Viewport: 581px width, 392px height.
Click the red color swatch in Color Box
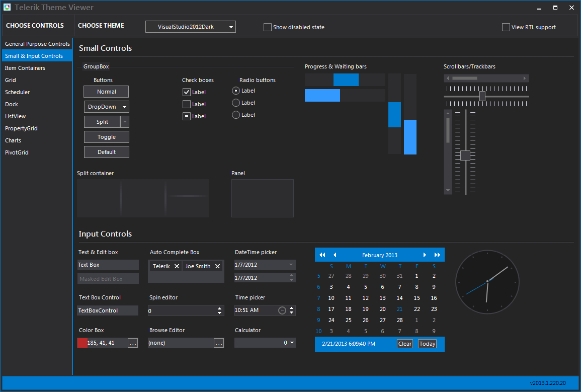coord(82,343)
